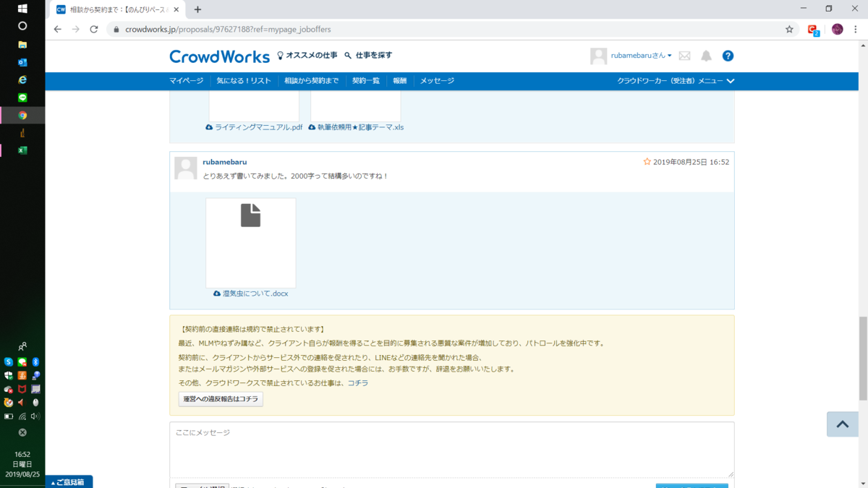The width and height of the screenshot is (868, 488).
Task: Launch Outlook from the taskbar
Action: pyautogui.click(x=22, y=62)
